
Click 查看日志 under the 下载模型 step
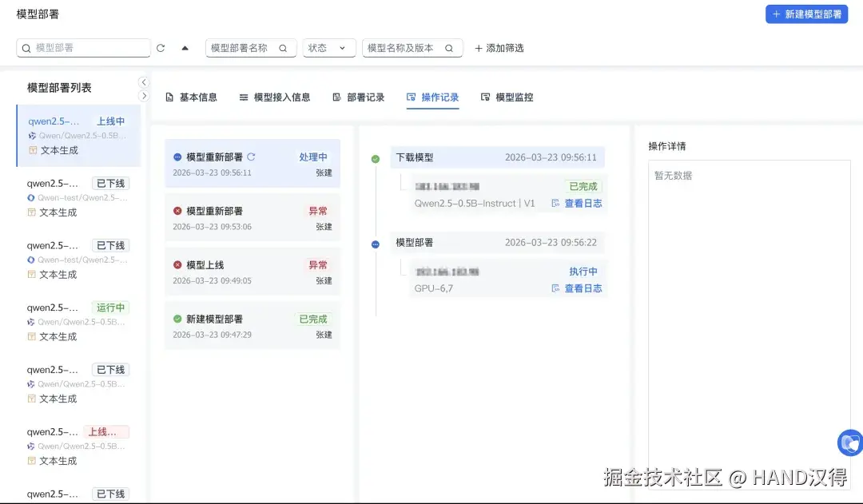(577, 203)
